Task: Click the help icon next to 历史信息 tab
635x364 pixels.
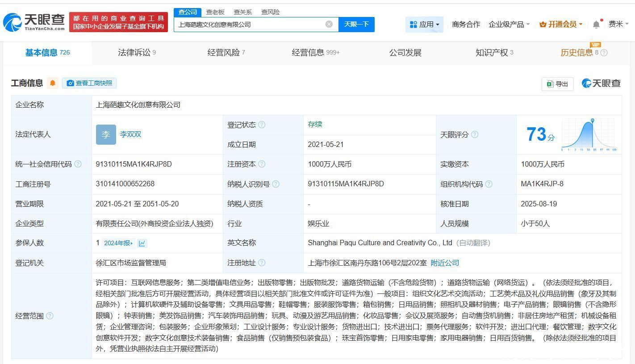Action: [x=604, y=53]
